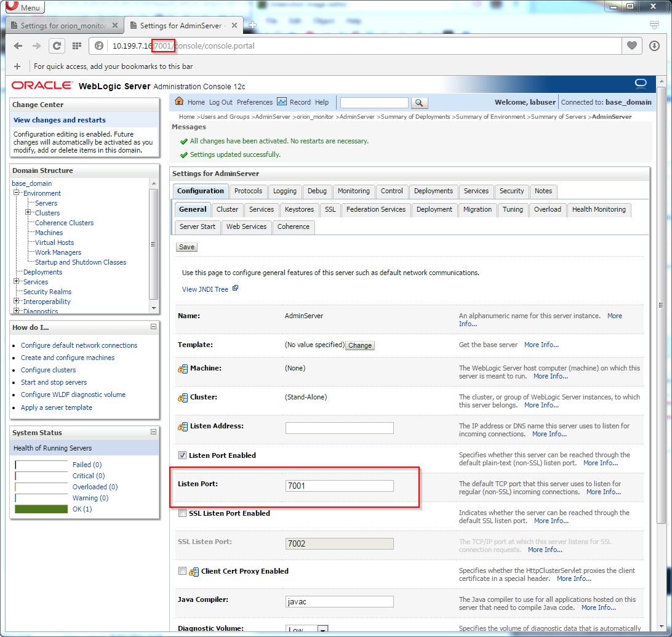The height and width of the screenshot is (637, 672).
Task: Click the Record icon in console toolbar
Action: click(x=282, y=102)
